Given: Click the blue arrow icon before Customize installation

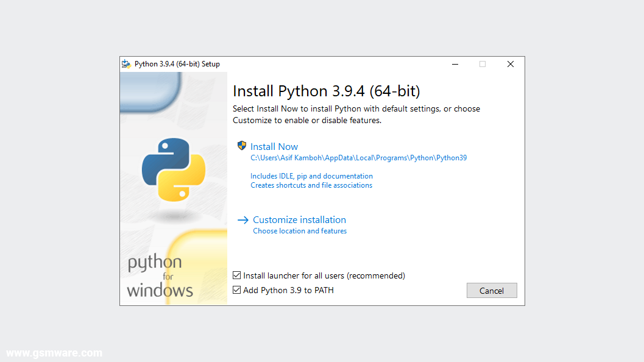Looking at the screenshot, I should click(x=243, y=220).
